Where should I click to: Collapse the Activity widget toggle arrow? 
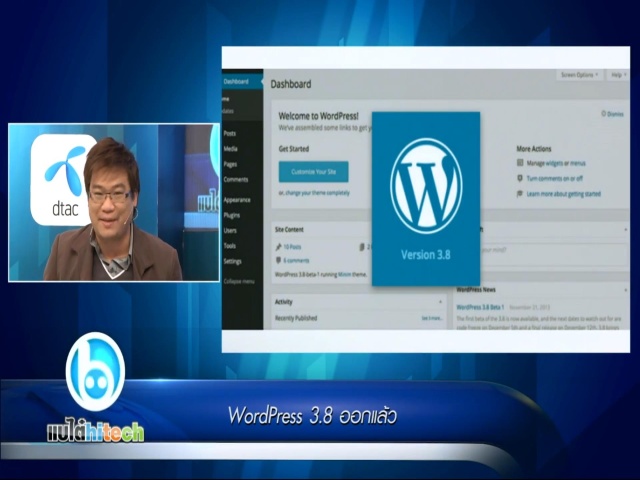coord(440,302)
